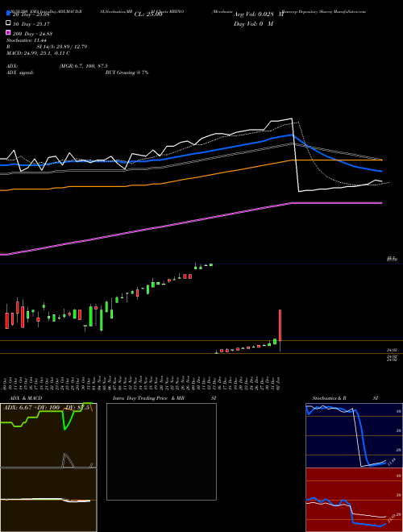Click the 'MACD: 24.99, 25.1, -0.11 C' readout
Image resolution: width=403 pixels, height=532 pixels.
point(38,53)
